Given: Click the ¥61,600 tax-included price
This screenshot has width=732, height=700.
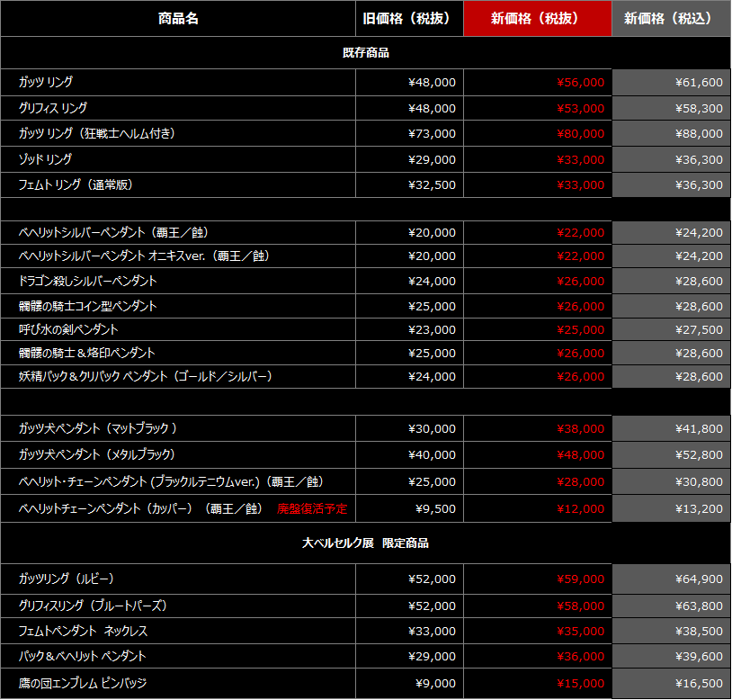Looking at the screenshot, I should [699, 83].
